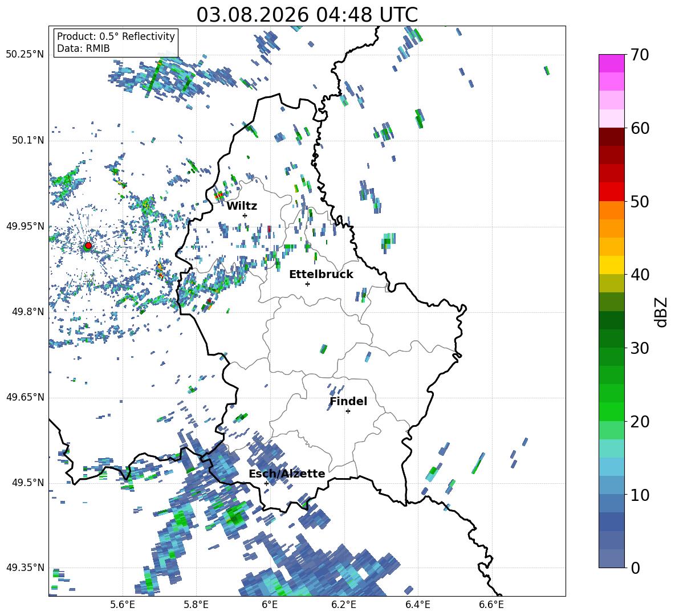Screen dimensions: 675x616
Task: Click the Wiltz station cross marker
Action: coord(245,215)
